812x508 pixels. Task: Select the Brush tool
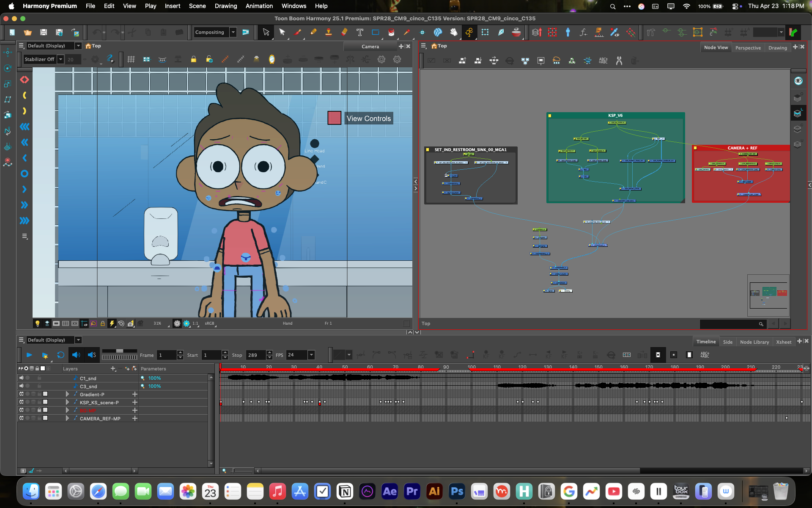(298, 32)
